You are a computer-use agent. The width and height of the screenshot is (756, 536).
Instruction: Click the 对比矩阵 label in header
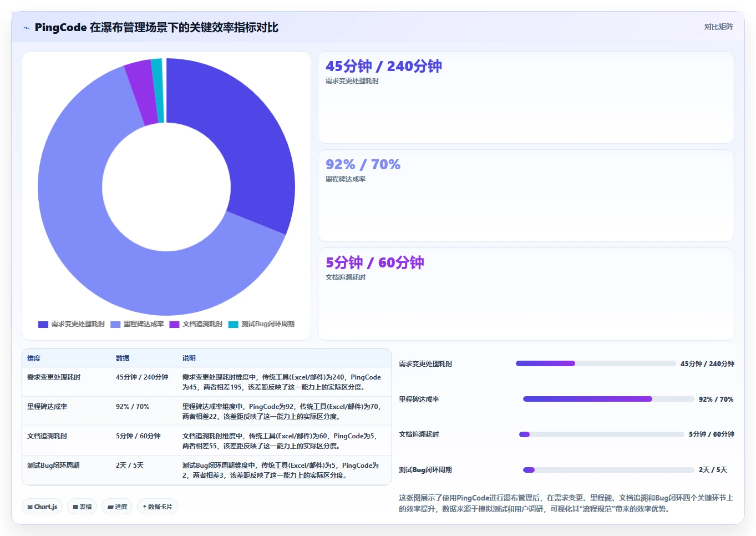pos(718,27)
